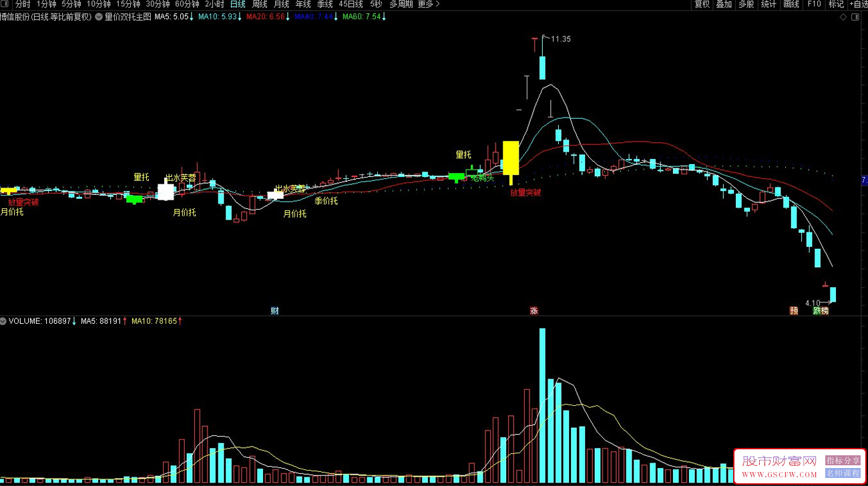Click the 涨 event marker on timeline
868x486 pixels.
coord(533,311)
